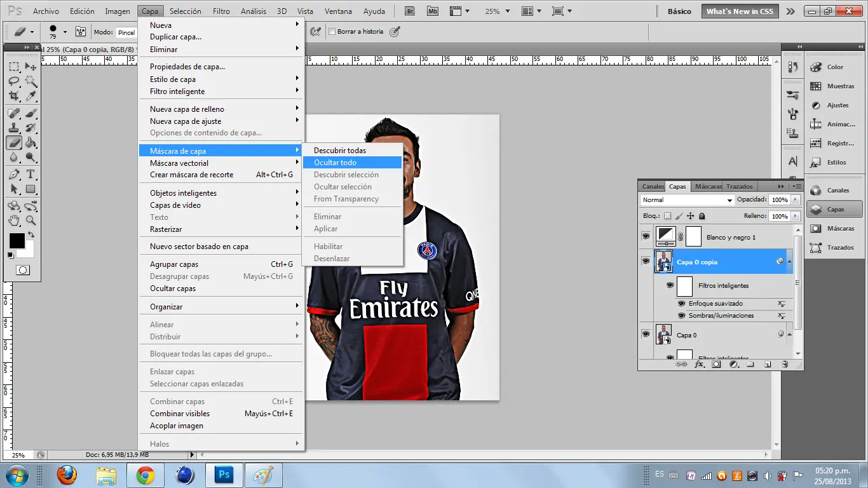Image resolution: width=868 pixels, height=488 pixels.
Task: Toggle lock all for the layer
Action: point(702,216)
